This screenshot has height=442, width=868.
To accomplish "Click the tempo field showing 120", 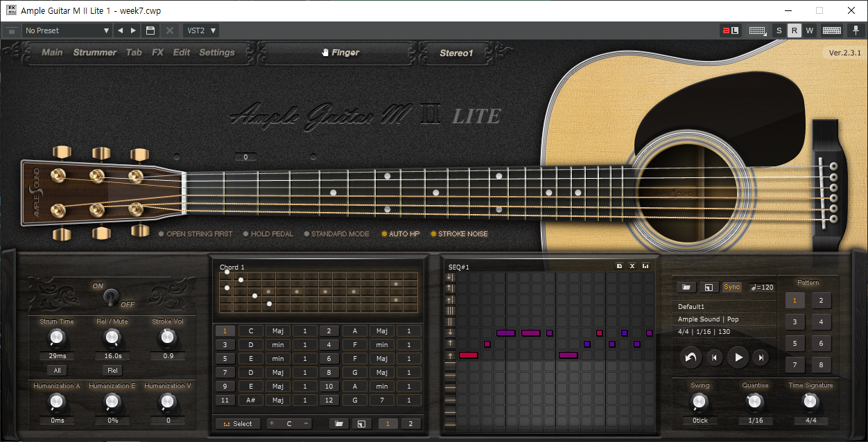I will point(761,287).
